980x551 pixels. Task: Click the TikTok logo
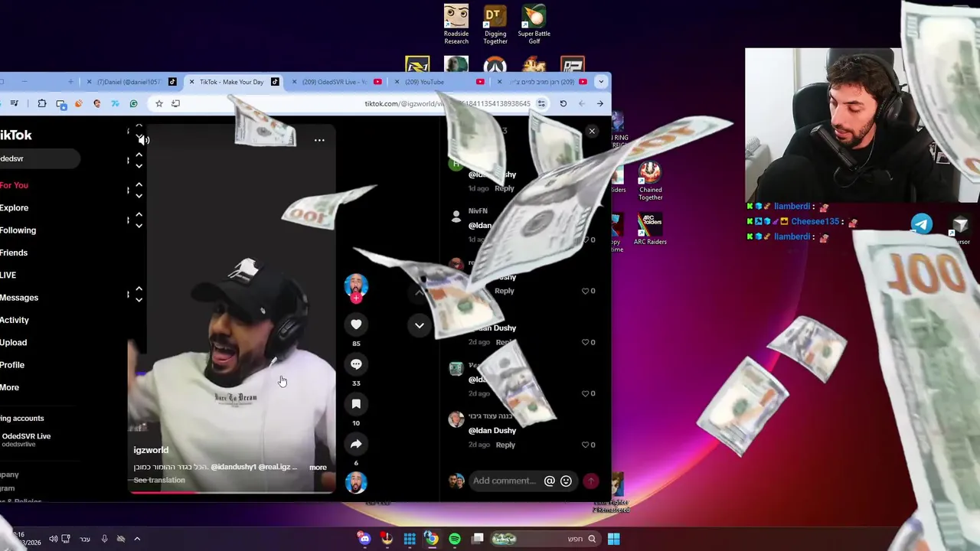click(x=15, y=135)
